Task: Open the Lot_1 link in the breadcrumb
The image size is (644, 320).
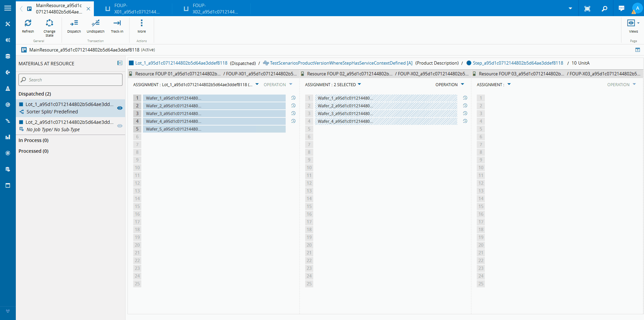Action: [x=181, y=63]
